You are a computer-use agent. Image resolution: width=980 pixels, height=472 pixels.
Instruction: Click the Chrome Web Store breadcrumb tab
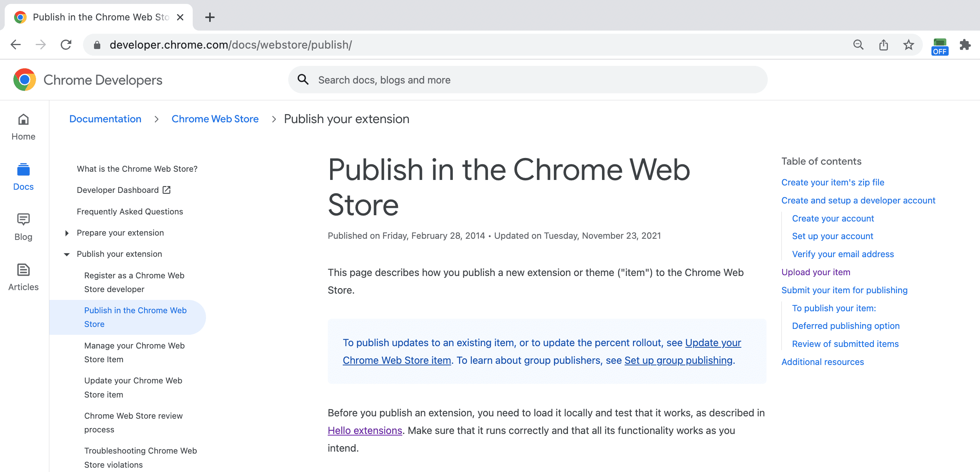coord(216,119)
